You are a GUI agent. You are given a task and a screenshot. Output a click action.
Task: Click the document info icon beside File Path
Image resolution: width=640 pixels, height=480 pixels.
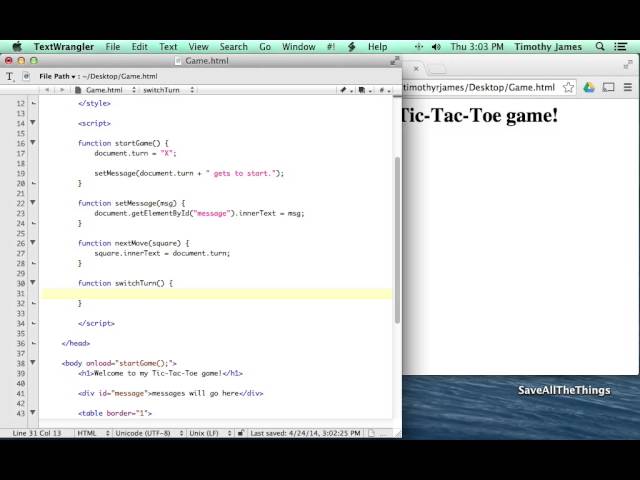click(x=26, y=76)
